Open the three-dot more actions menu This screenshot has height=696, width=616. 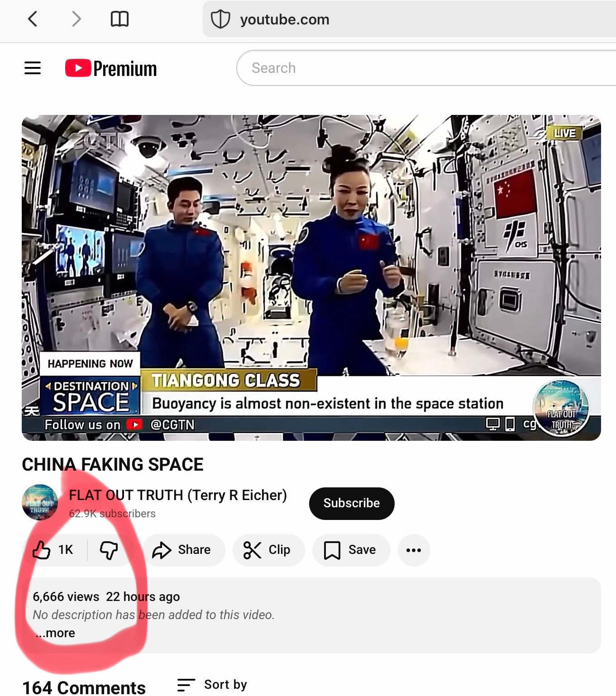[414, 550]
